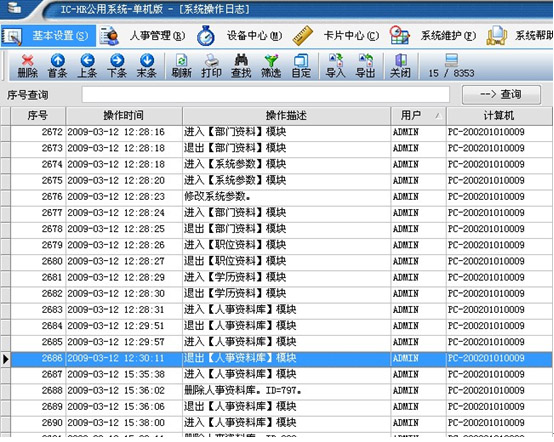Click timestamp 2009-03-12 12:28:18 in row 2673
Image resolution: width=554 pixels, height=442 pixels.
point(116,148)
